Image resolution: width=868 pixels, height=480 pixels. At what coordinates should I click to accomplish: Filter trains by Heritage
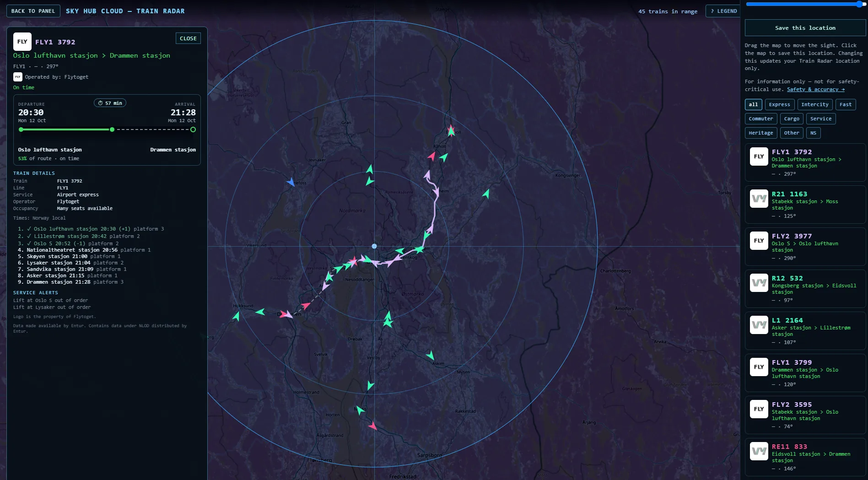[760, 133]
